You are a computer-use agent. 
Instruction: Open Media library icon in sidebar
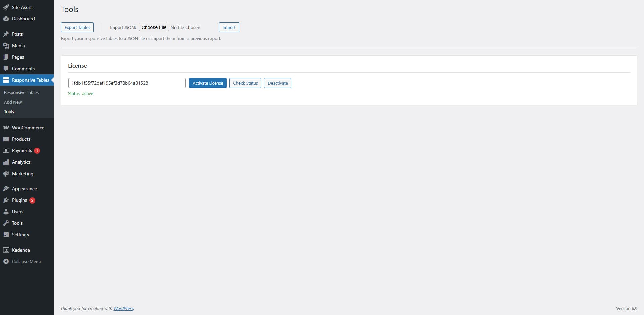(x=6, y=46)
